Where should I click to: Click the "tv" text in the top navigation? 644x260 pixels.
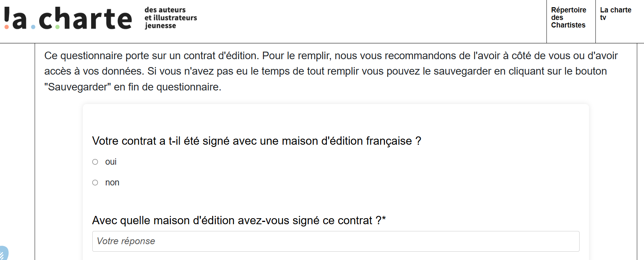pyautogui.click(x=603, y=18)
